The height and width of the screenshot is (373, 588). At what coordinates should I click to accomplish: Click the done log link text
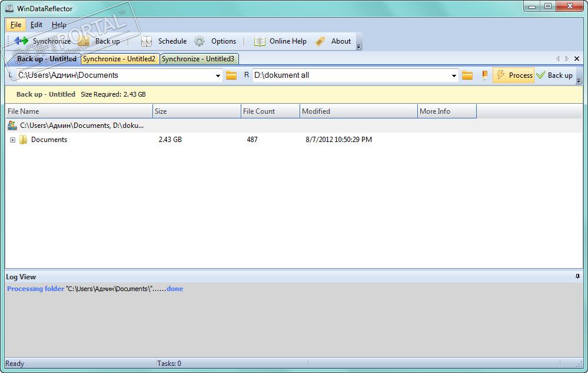175,289
